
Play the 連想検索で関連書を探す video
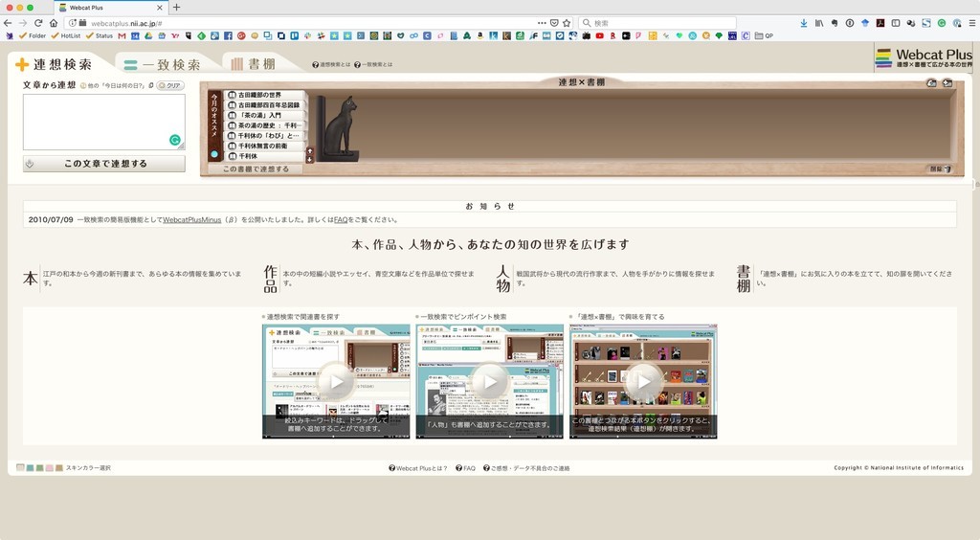[x=336, y=381]
